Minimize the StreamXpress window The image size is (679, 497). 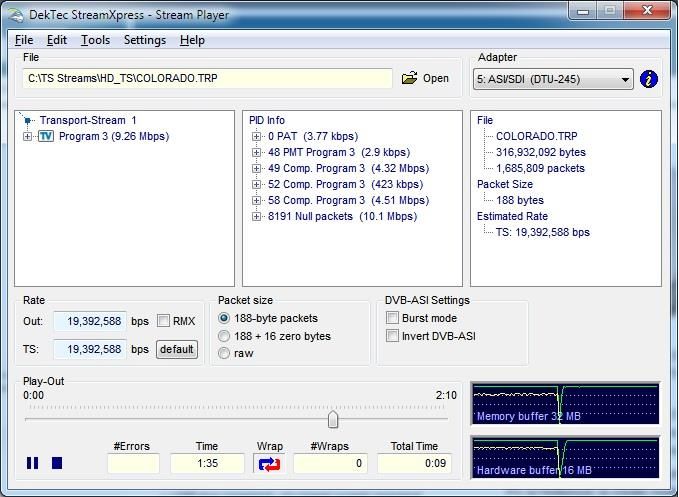pyautogui.click(x=583, y=11)
